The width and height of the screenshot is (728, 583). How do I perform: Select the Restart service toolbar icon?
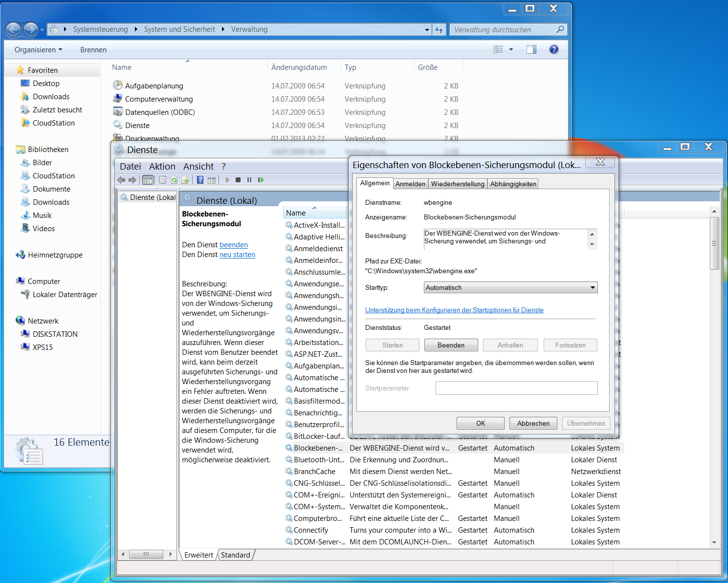coord(261,180)
